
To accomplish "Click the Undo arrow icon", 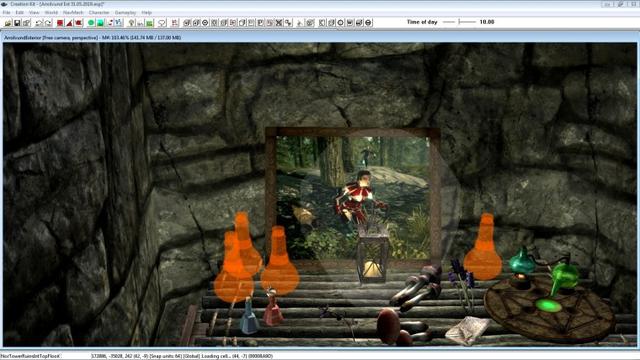I will click(x=39, y=23).
